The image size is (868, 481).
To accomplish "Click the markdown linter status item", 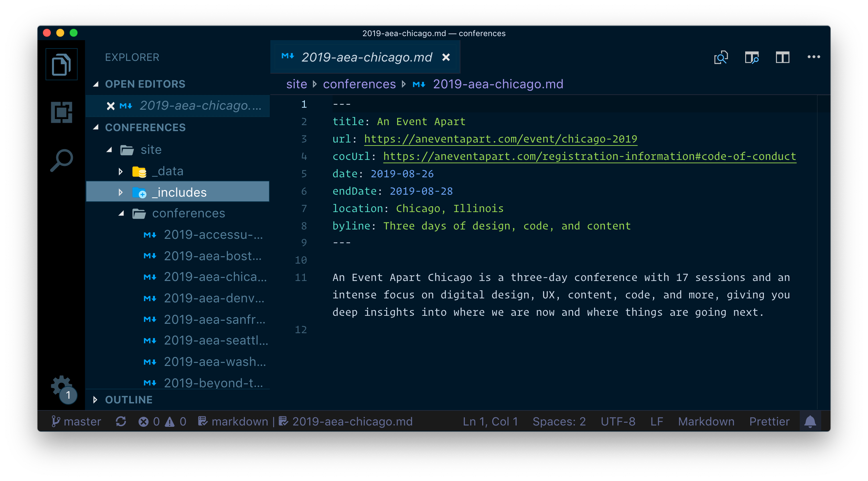I will (x=233, y=421).
